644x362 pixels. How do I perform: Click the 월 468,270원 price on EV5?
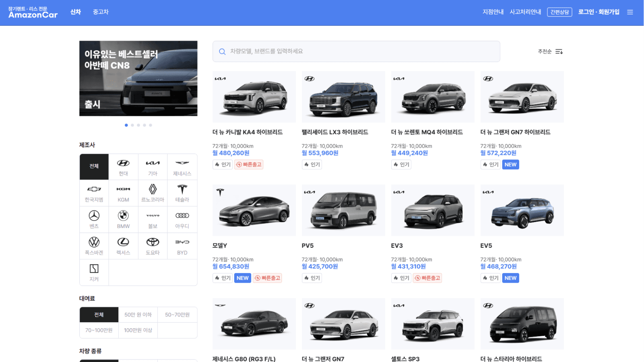(499, 266)
